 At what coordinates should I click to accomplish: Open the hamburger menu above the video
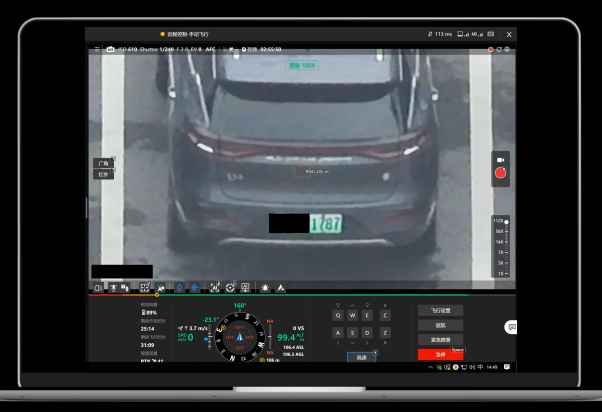click(x=97, y=49)
